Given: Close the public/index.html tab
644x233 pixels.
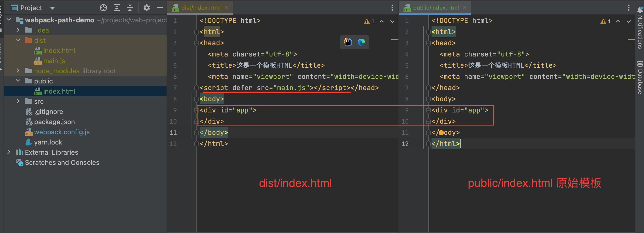Looking at the screenshot, I should point(465,8).
